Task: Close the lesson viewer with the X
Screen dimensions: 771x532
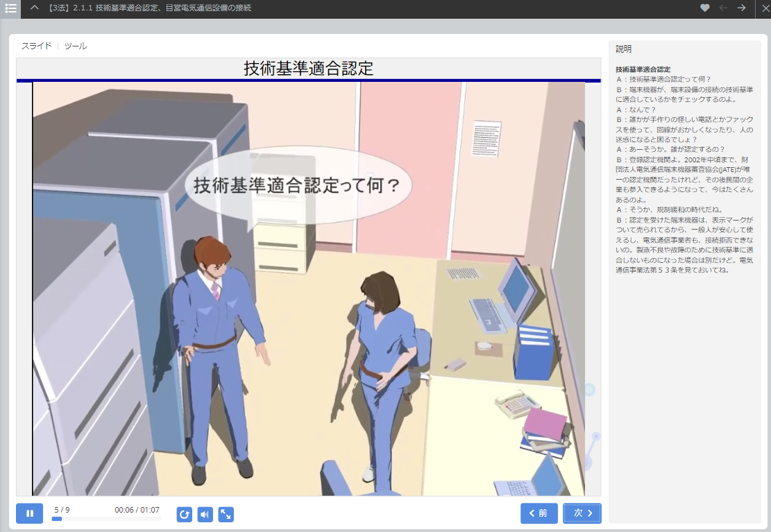Action: [x=762, y=8]
